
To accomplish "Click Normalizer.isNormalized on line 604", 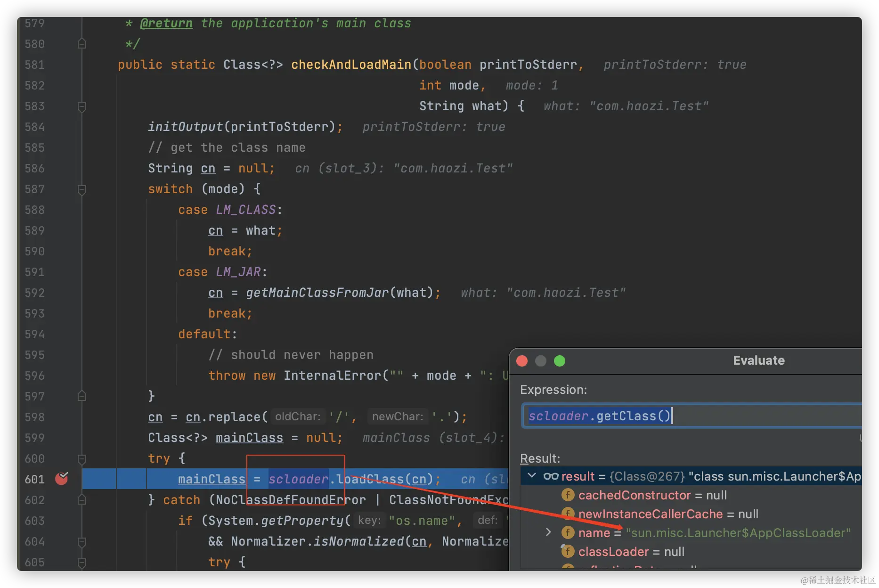I will pos(317,541).
